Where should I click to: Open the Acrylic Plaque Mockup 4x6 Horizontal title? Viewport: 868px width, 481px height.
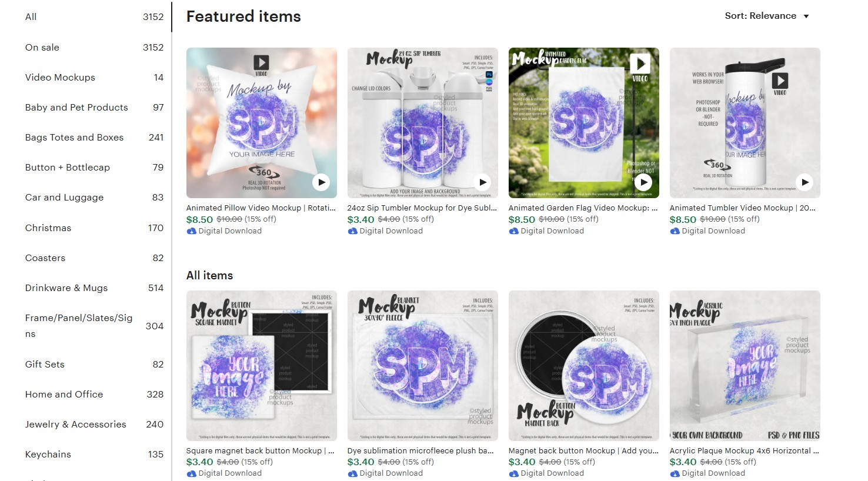[744, 451]
